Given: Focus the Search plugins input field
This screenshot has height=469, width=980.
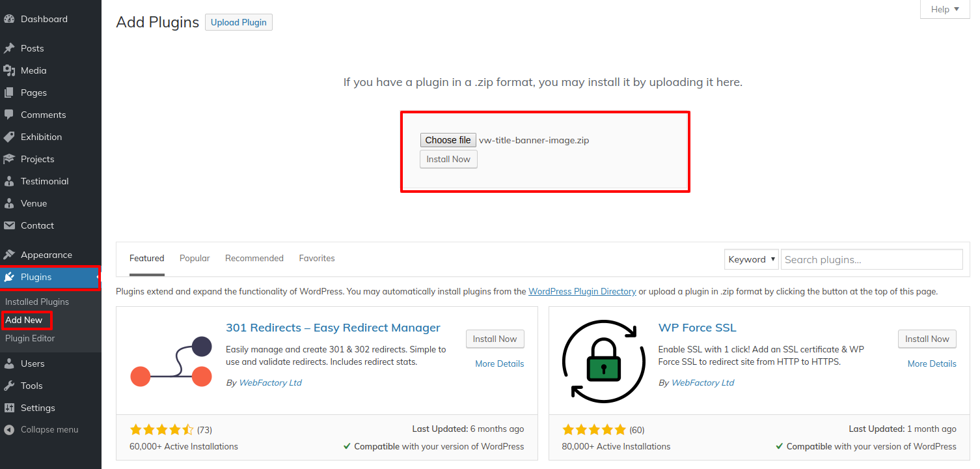Looking at the screenshot, I should [871, 259].
